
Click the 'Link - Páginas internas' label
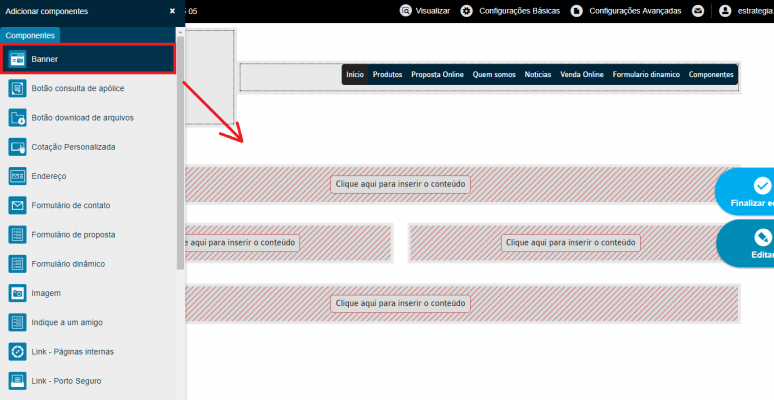[x=73, y=352]
